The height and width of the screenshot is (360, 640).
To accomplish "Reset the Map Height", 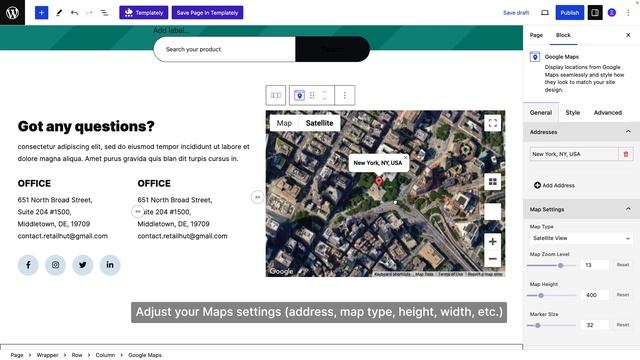I will 622,295.
